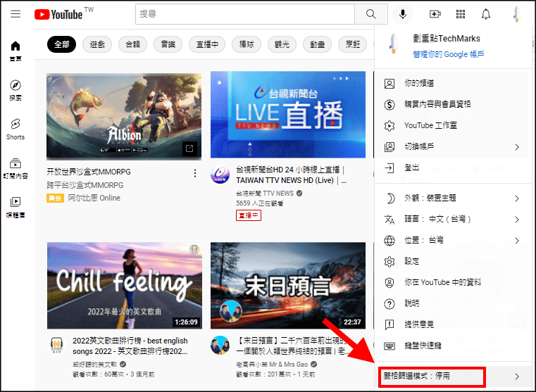
Task: Open notifications bell
Action: [486, 14]
